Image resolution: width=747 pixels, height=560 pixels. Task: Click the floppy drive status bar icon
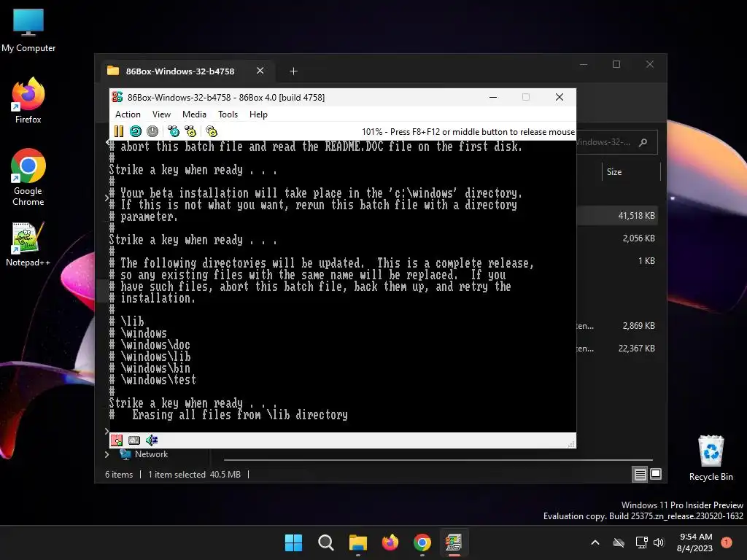click(x=117, y=440)
